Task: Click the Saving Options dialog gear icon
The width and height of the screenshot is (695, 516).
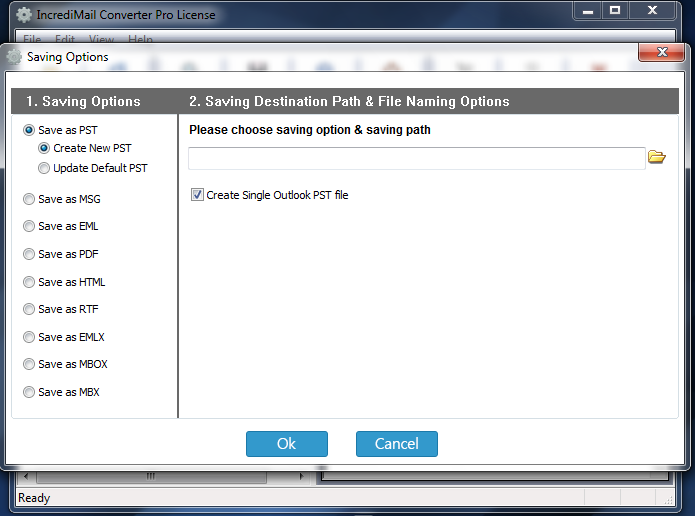Action: coord(15,57)
